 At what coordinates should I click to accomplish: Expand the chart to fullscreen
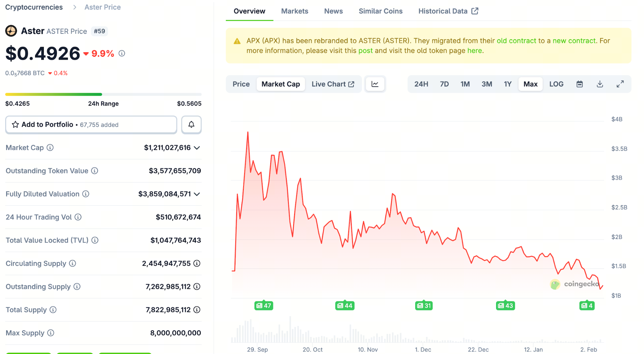(x=620, y=84)
